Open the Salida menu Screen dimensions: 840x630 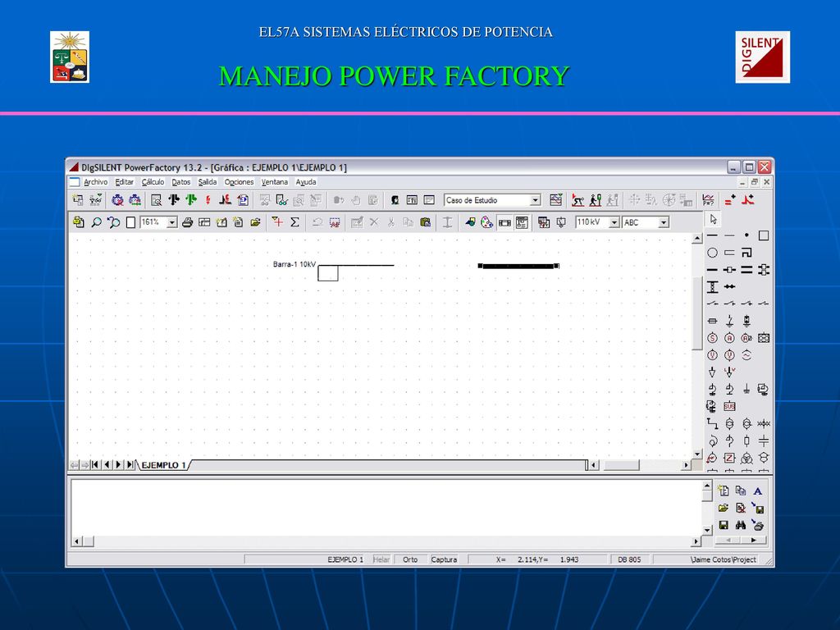click(x=208, y=182)
